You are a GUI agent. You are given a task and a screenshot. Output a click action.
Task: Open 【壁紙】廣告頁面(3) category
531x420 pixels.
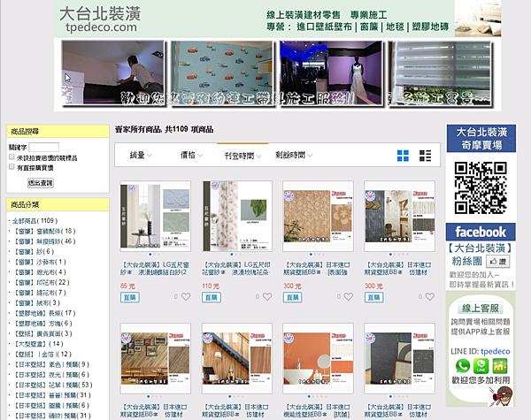[x=43, y=333]
